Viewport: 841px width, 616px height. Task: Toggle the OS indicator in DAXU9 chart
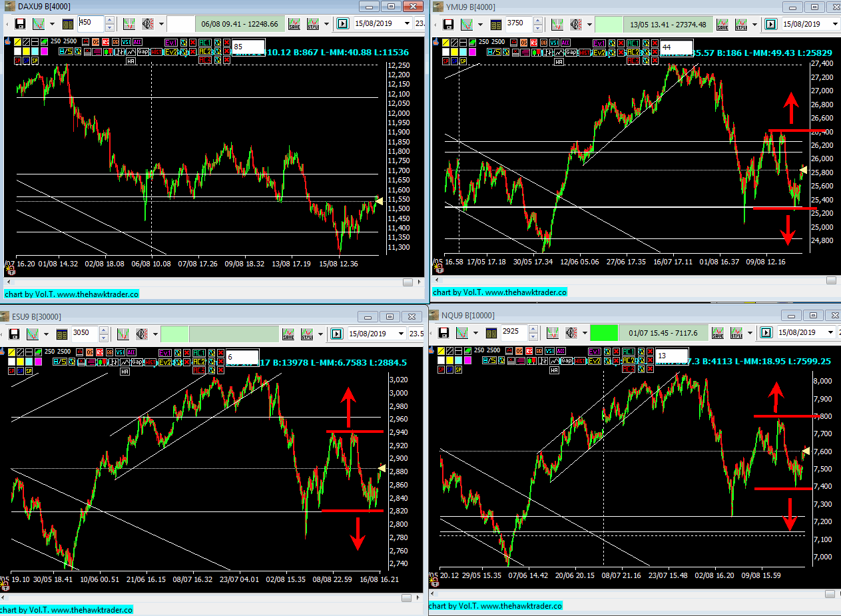tap(96, 42)
